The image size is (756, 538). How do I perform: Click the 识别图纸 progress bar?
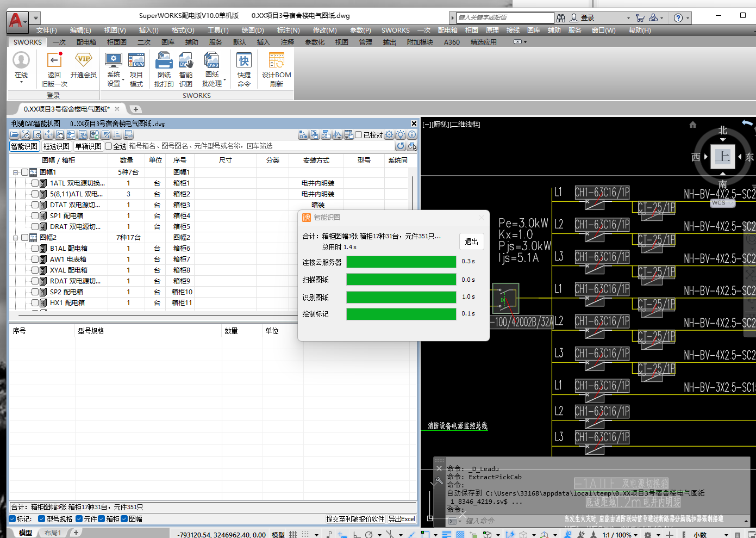[x=401, y=297]
